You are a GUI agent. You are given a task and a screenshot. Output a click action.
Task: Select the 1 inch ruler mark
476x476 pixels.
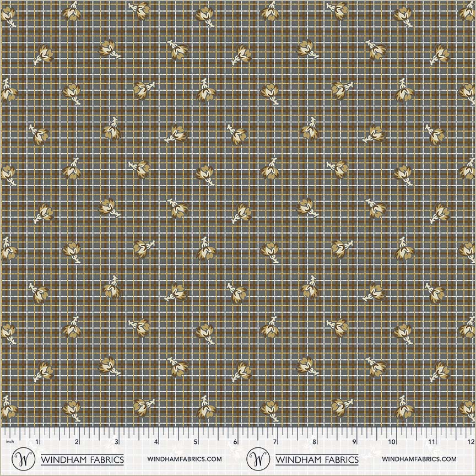click(37, 442)
